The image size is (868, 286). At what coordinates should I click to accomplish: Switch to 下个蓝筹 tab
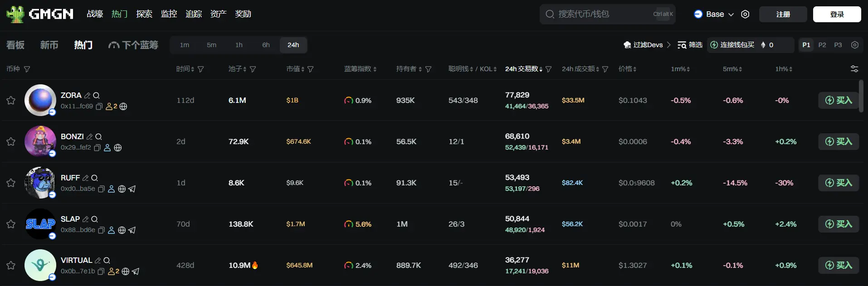133,45
